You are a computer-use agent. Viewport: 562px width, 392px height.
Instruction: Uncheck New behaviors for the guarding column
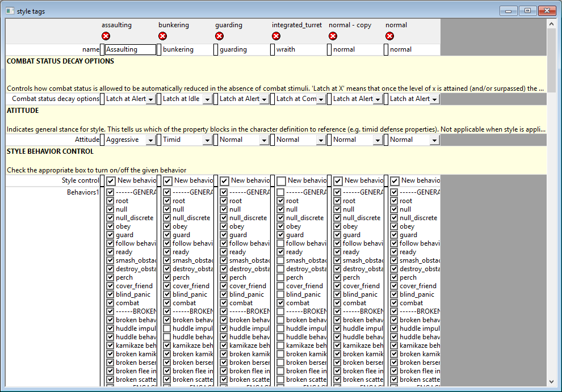pyautogui.click(x=224, y=181)
